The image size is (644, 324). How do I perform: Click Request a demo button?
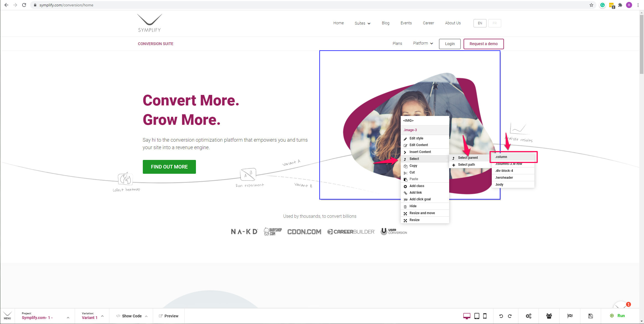pyautogui.click(x=483, y=44)
